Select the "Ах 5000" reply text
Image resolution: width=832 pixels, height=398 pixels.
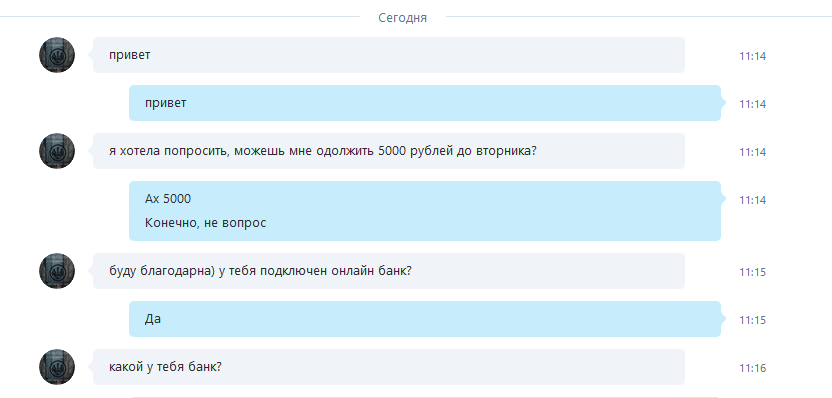click(x=168, y=199)
